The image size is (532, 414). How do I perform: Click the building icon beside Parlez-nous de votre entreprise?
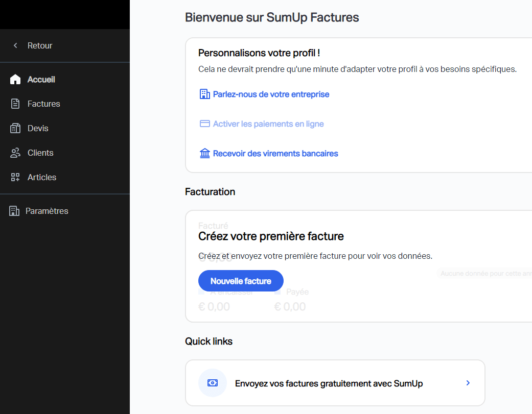[x=204, y=94]
